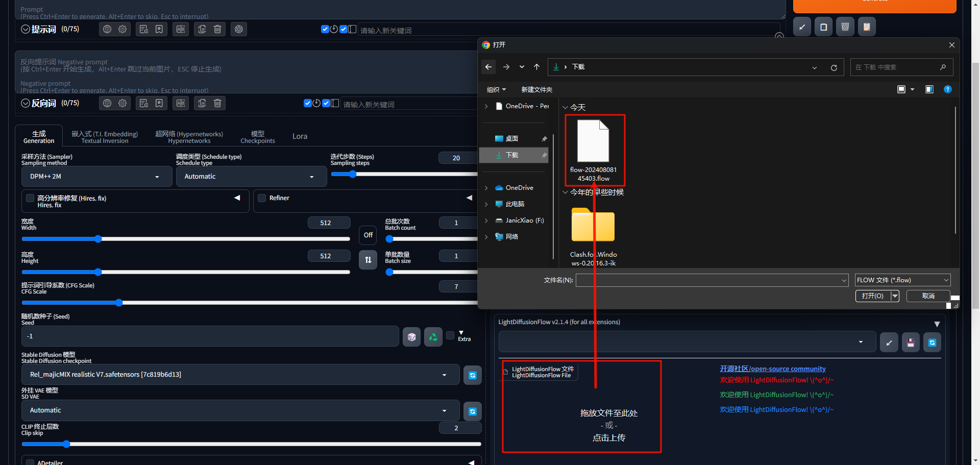Expand Refiner section arrow

pos(470,198)
